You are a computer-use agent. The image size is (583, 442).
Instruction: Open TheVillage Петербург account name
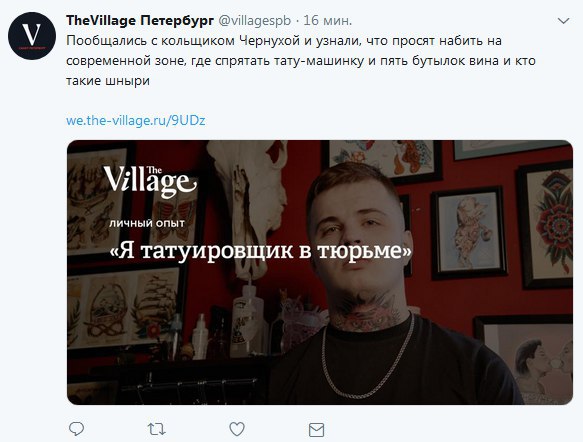140,20
